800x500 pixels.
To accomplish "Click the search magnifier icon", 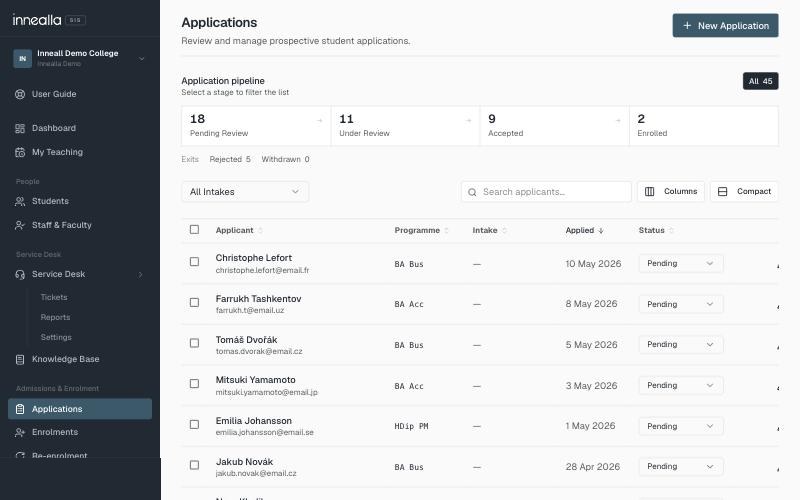I will point(472,192).
